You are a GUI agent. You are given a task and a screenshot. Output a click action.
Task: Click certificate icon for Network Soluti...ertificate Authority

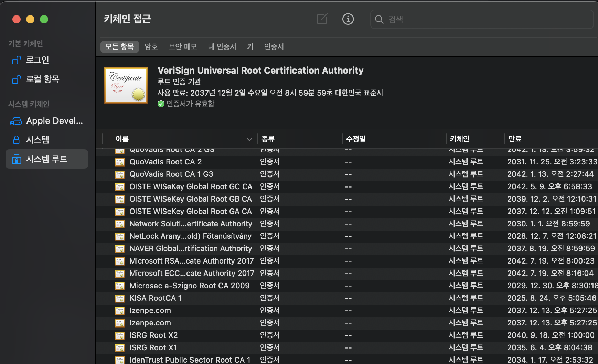120,224
